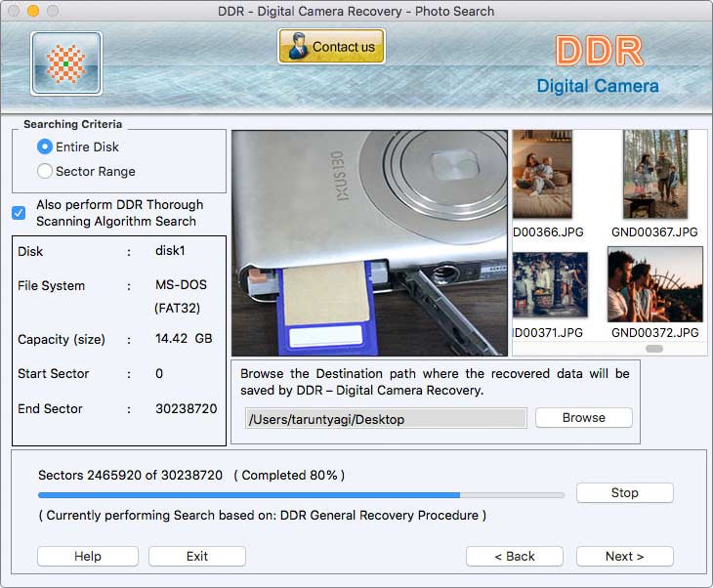Click the DDR orange pattern logo icon

[x=66, y=63]
